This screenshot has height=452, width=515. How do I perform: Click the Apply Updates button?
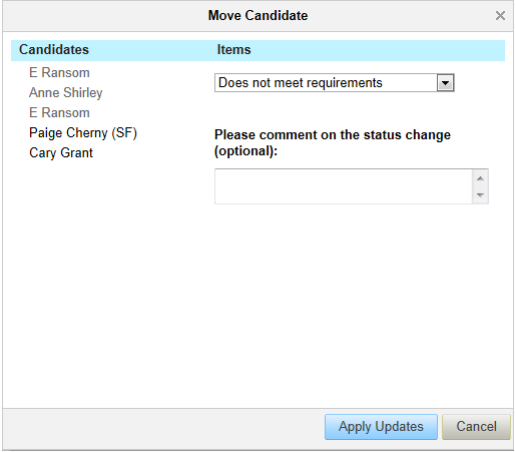point(381,427)
